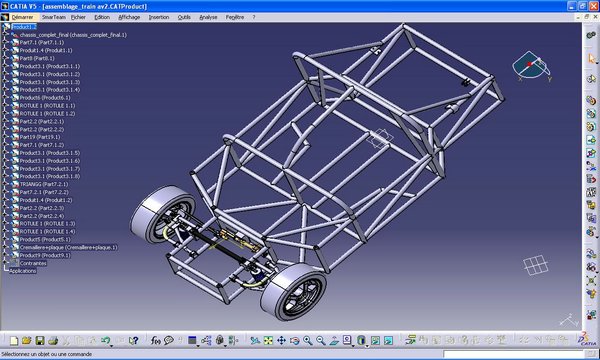This screenshot has height=360, width=600.
Task: Open the Affichage menu
Action: click(x=129, y=17)
